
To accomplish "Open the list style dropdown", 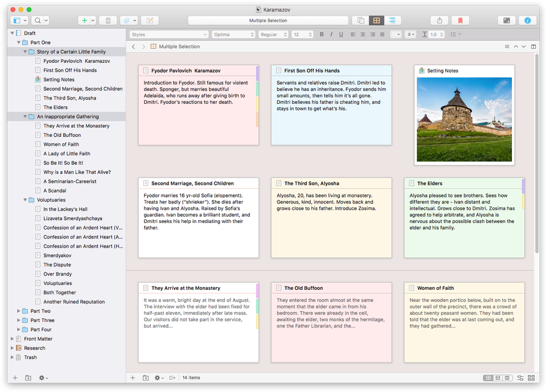I will pos(456,34).
